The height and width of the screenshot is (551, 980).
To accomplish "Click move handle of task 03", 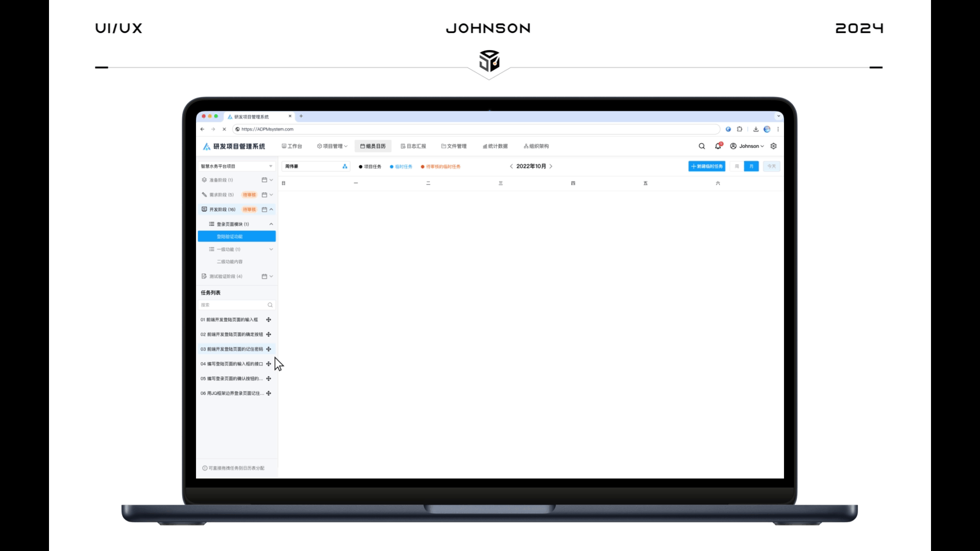I will [268, 349].
